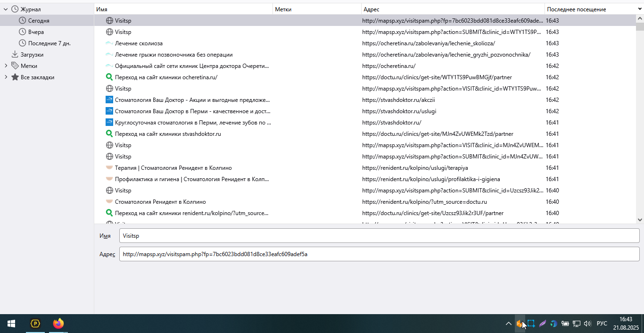This screenshot has height=333, width=644.
Task: Click the battery power tray icon
Action: 565,324
